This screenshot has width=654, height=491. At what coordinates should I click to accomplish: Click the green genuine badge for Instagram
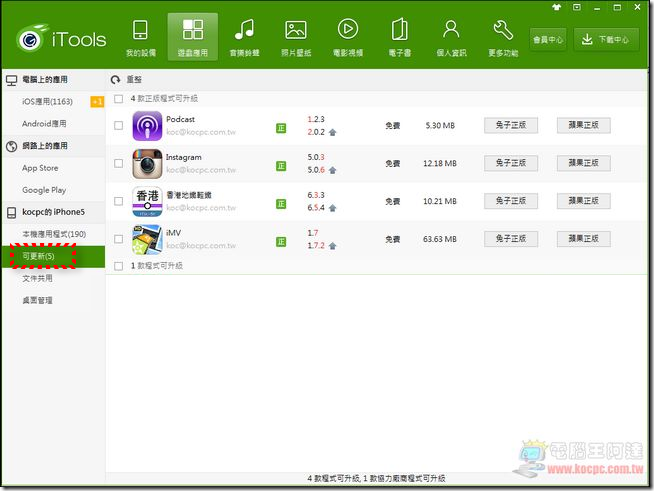pos(281,166)
